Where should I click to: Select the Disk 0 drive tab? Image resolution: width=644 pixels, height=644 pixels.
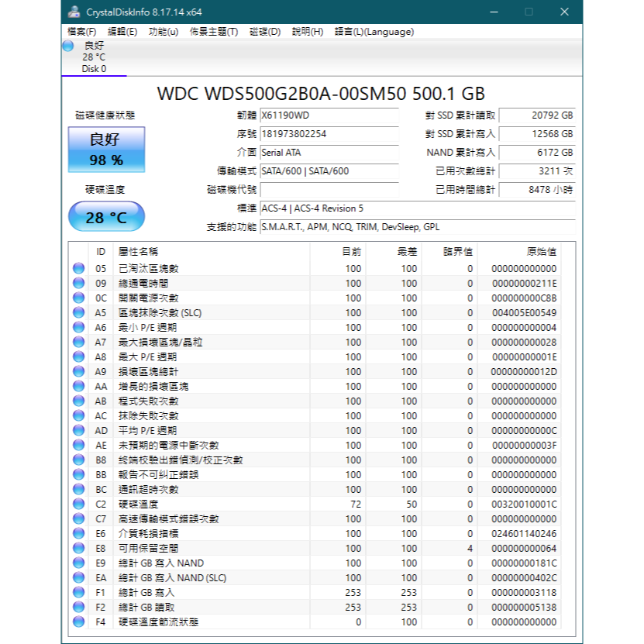[x=94, y=57]
